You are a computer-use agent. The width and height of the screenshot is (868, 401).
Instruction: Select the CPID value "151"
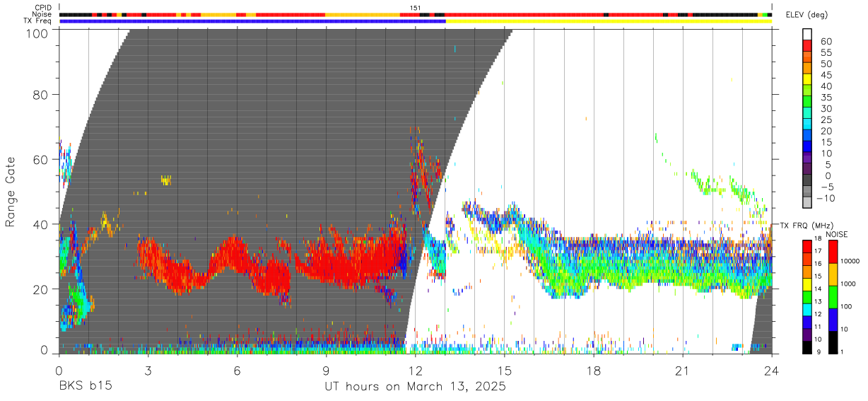coord(416,8)
